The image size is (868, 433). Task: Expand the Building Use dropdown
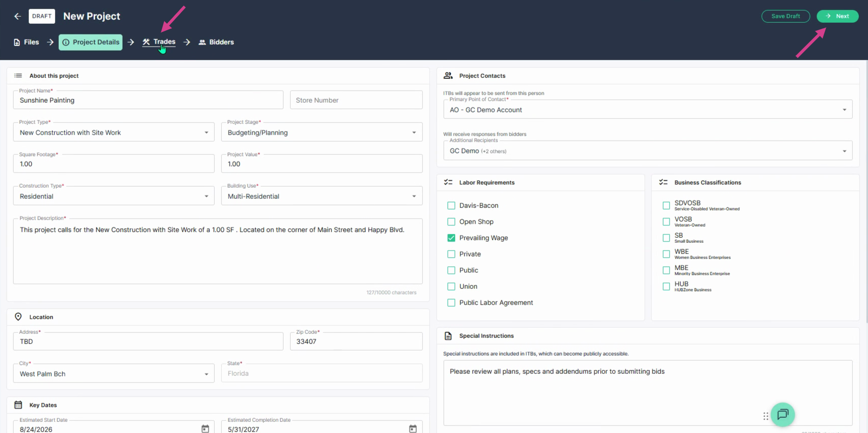(322, 196)
